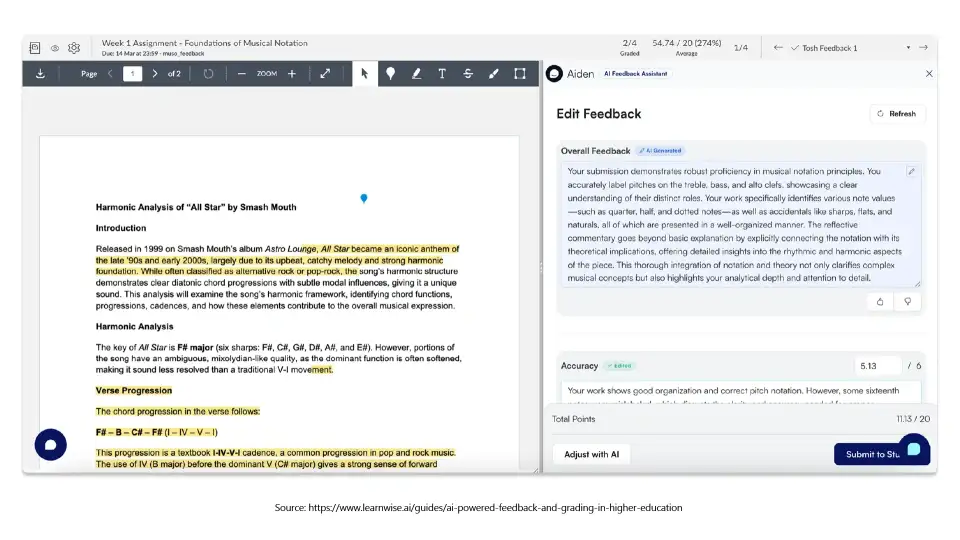Zoom in using the plus button
The width and height of the screenshot is (960, 540).
(x=292, y=74)
